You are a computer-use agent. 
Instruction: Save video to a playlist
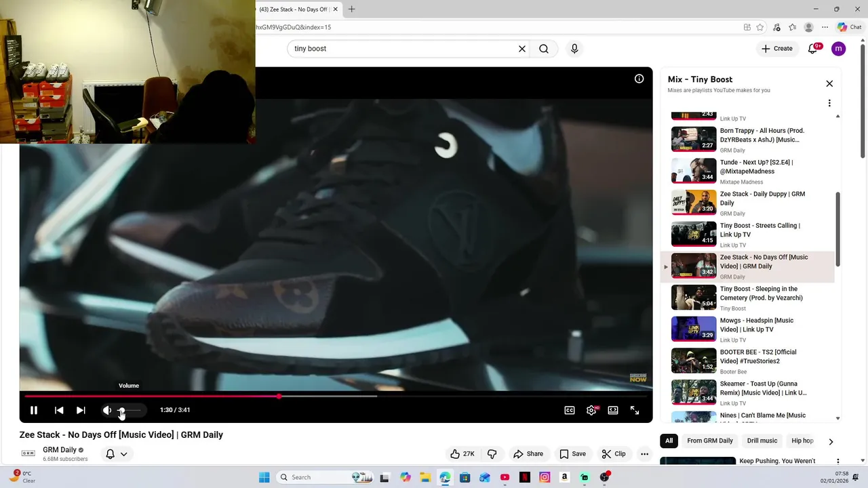point(573,454)
